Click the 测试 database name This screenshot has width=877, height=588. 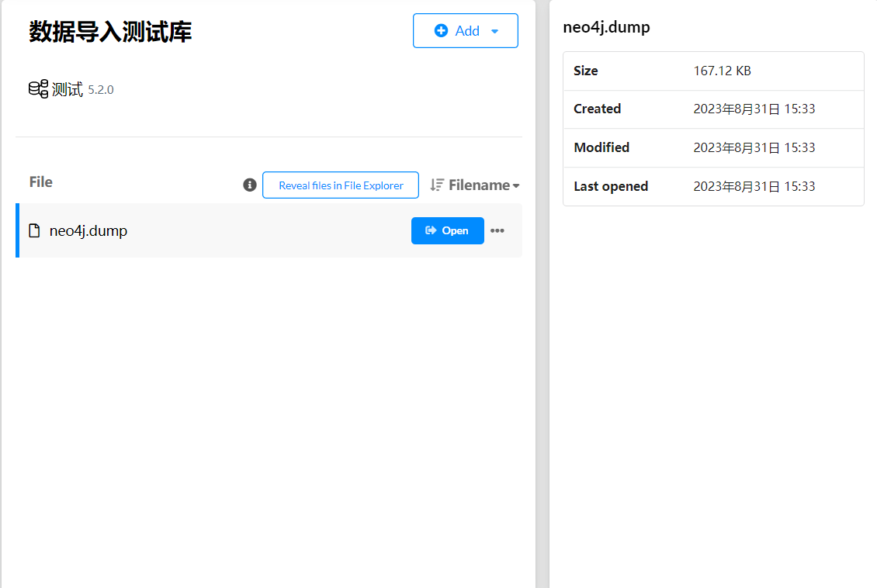[67, 89]
